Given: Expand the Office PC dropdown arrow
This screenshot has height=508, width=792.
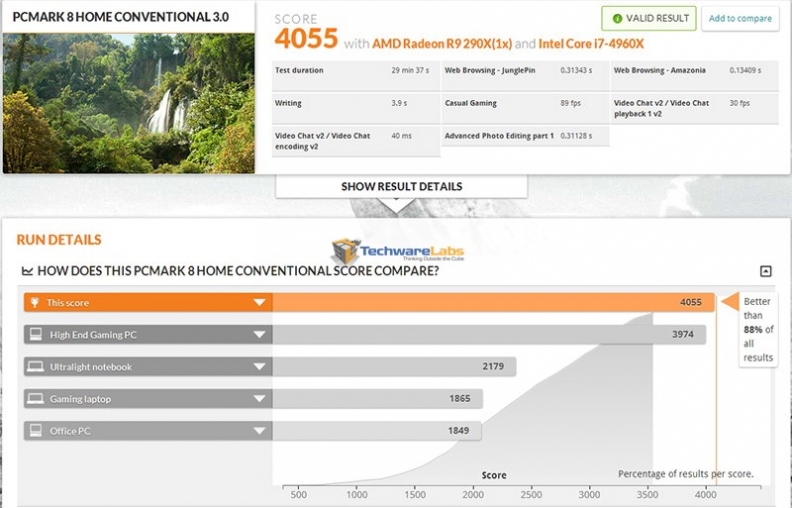Looking at the screenshot, I should 260,431.
